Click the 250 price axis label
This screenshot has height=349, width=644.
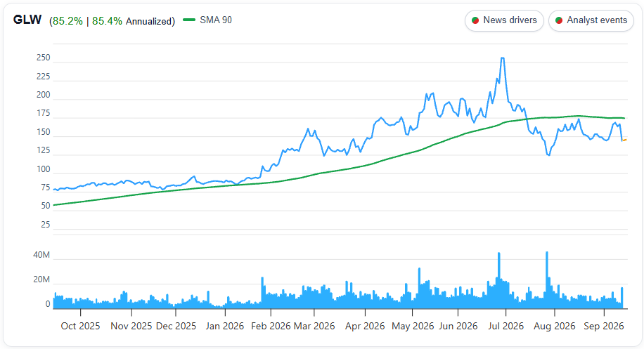click(43, 58)
